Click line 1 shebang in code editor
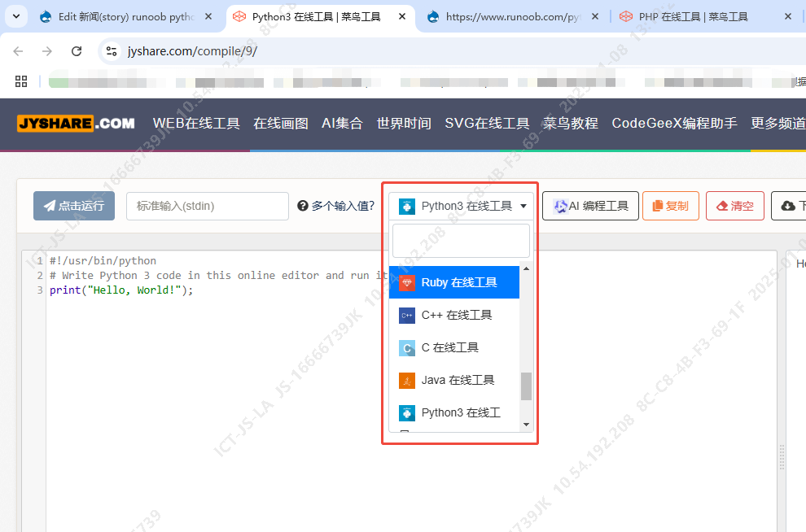806x532 pixels. click(103, 261)
